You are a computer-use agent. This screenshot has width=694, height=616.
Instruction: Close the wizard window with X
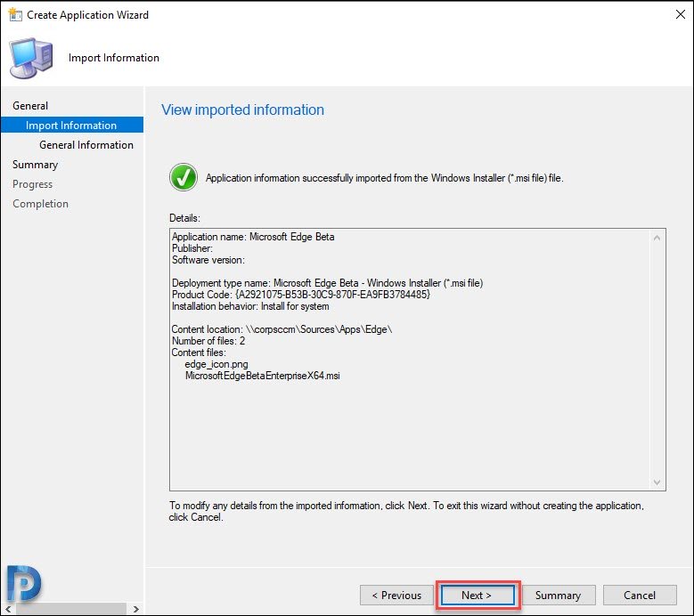[x=681, y=14]
